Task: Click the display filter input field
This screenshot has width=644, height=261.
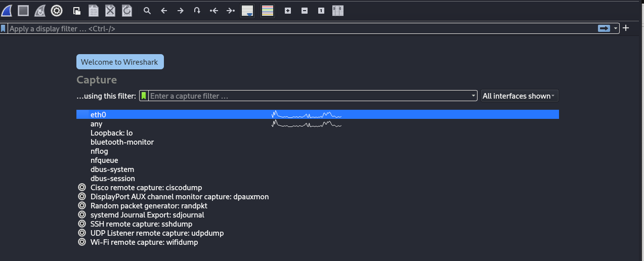Action: click(x=301, y=29)
